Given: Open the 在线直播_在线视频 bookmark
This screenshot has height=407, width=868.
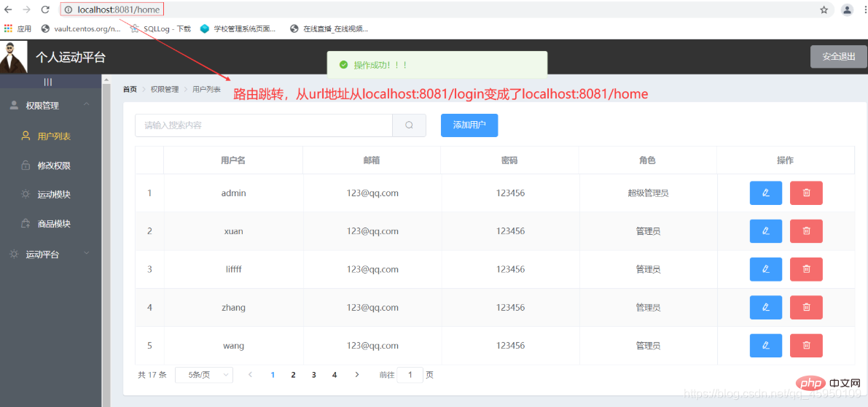Looking at the screenshot, I should click(329, 28).
